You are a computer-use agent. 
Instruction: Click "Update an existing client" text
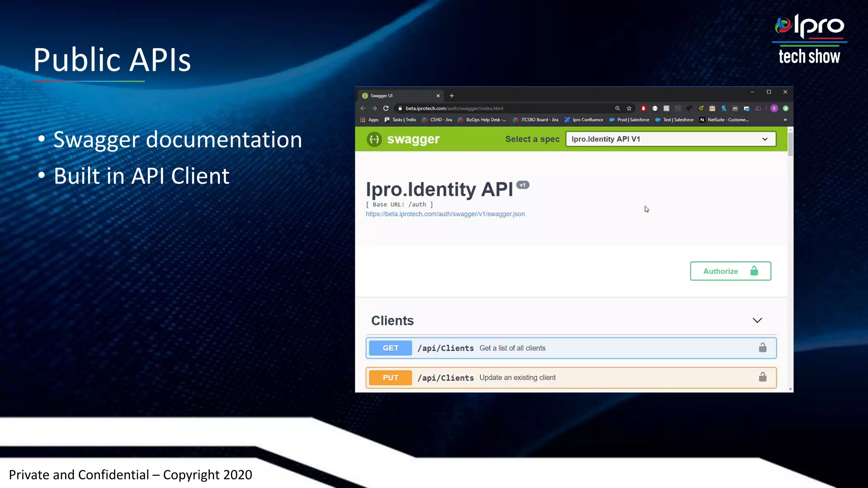tap(517, 377)
